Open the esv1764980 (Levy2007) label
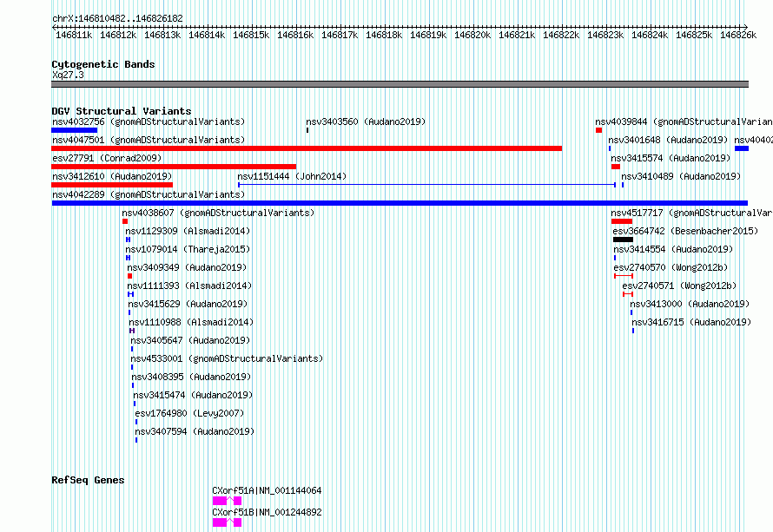 [190, 413]
